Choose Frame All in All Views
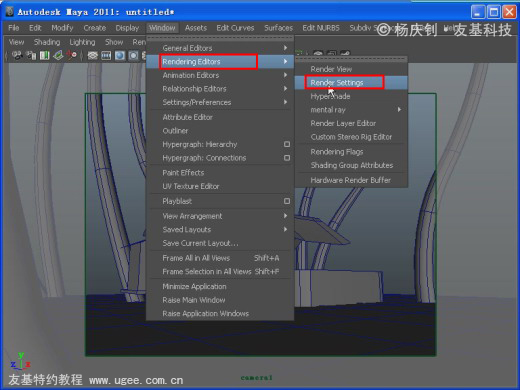This screenshot has width=520, height=390. coord(220,258)
